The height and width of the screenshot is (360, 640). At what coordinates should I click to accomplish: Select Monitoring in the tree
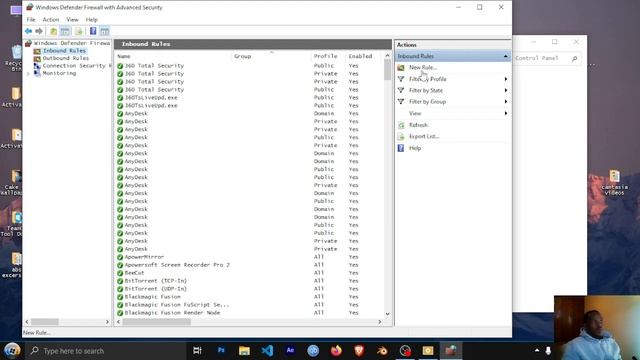[x=59, y=73]
